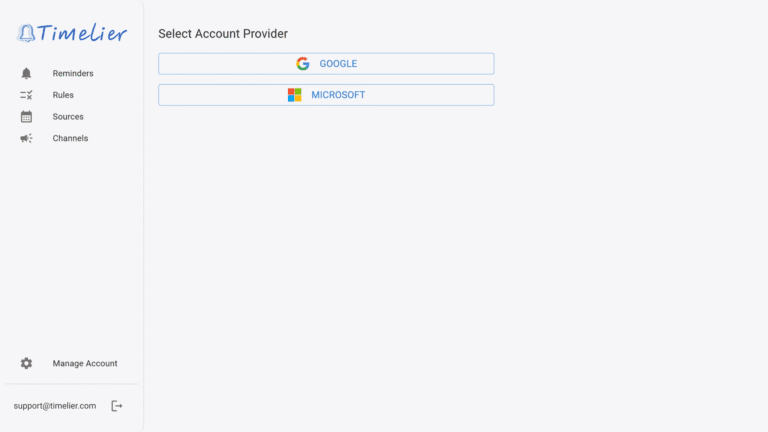Open the Channels page
This screenshot has width=768, height=432.
(70, 139)
